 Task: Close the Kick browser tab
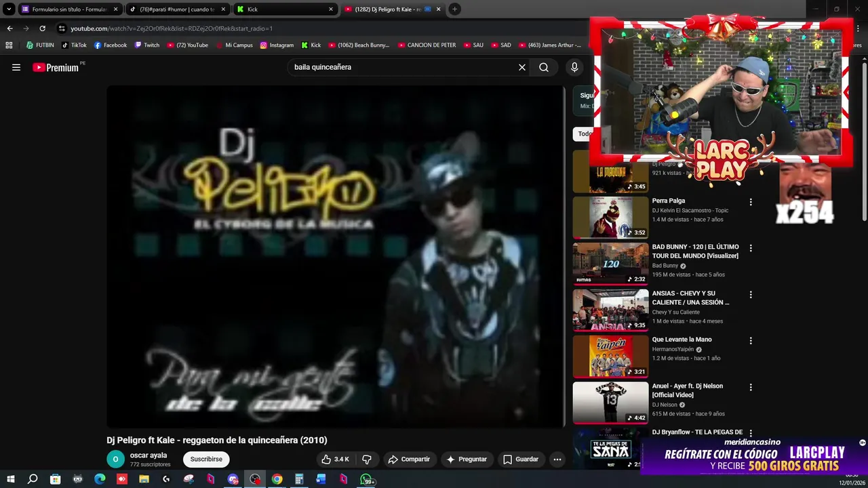[331, 9]
